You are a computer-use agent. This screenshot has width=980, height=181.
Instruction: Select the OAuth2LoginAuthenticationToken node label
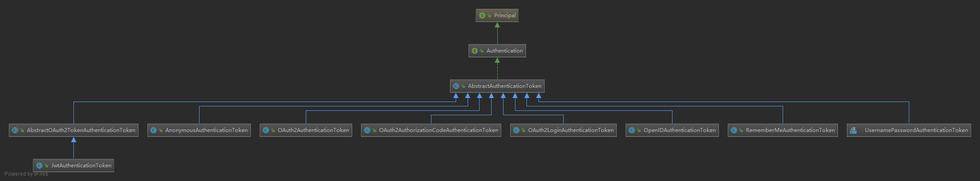[x=571, y=130]
